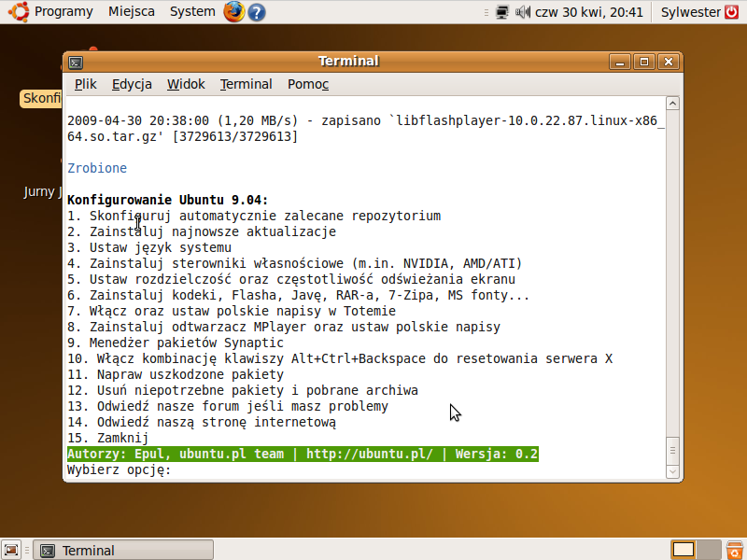Open the Firefox browser launcher icon

tap(234, 12)
